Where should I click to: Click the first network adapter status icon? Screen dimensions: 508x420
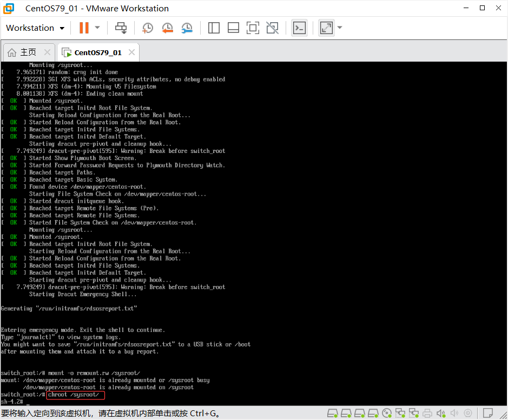(x=400, y=413)
